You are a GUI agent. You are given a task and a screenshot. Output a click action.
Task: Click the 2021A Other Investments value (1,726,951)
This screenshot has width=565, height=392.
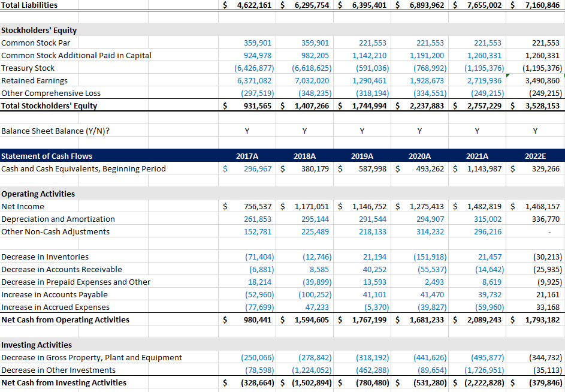[x=484, y=370]
